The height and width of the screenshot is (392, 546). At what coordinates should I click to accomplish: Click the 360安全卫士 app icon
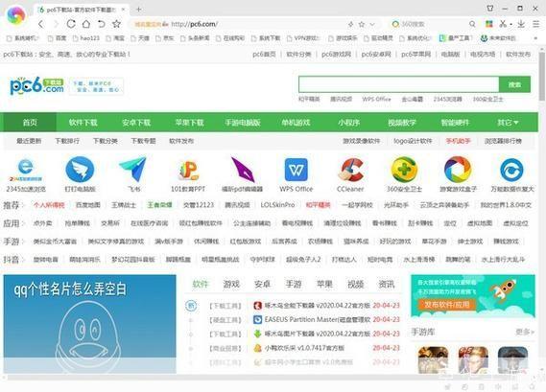pyautogui.click(x=404, y=170)
